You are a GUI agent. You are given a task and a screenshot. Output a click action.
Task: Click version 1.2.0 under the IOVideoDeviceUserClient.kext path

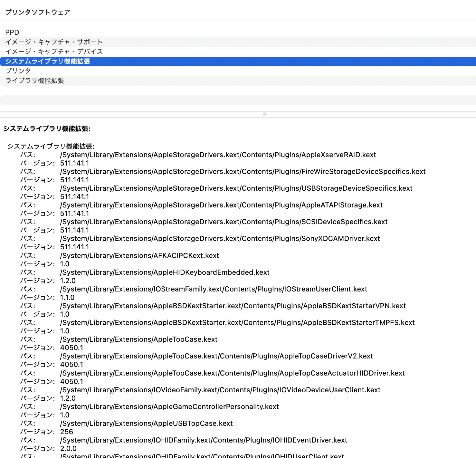pos(68,398)
